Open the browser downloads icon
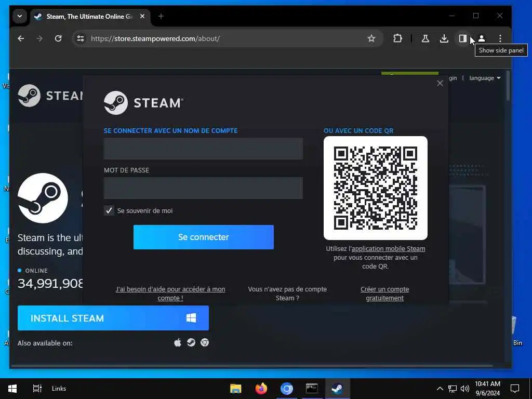Viewport: 532px width, 399px height. tap(444, 38)
